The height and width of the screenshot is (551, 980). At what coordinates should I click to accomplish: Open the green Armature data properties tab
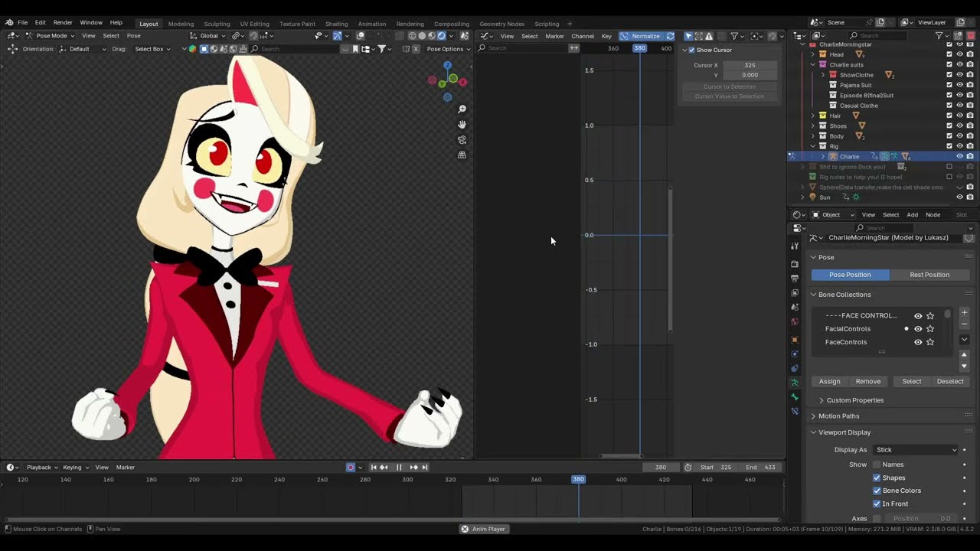pos(795,383)
